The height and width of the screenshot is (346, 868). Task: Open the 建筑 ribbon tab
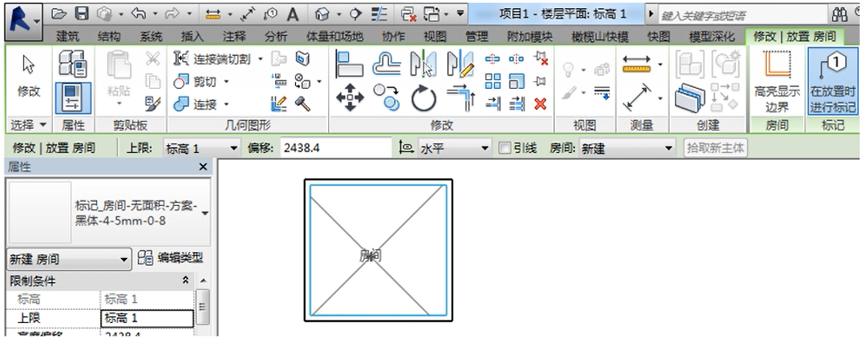[68, 37]
